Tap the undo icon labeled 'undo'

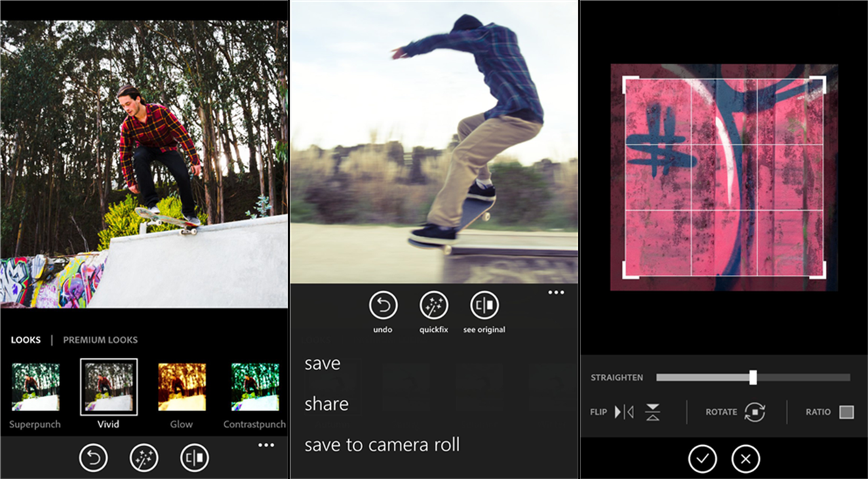click(x=383, y=306)
